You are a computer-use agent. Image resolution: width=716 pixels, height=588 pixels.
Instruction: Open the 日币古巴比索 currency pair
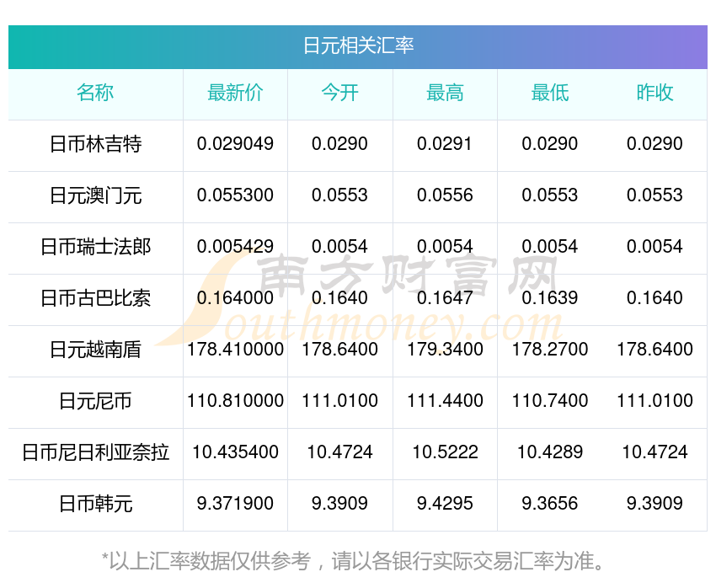tap(95, 298)
